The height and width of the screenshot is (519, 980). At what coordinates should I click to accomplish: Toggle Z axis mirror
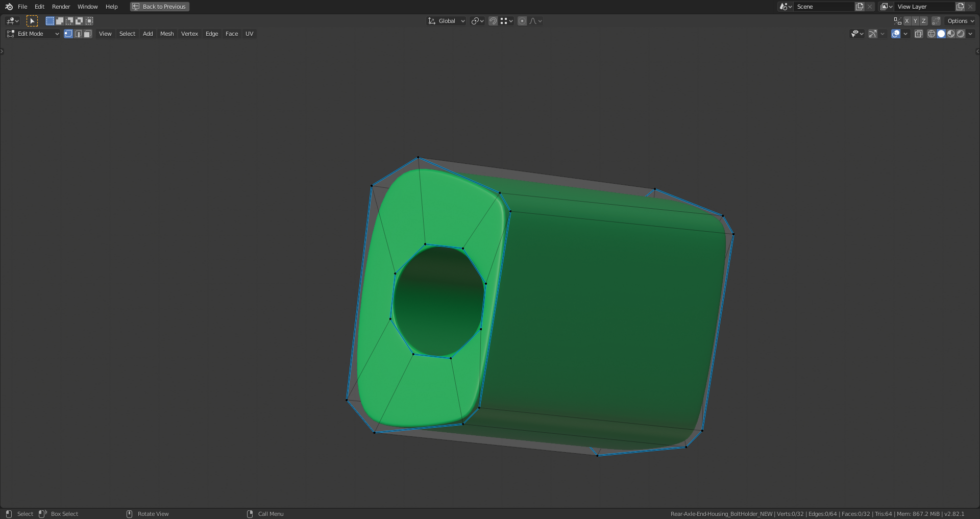(923, 21)
